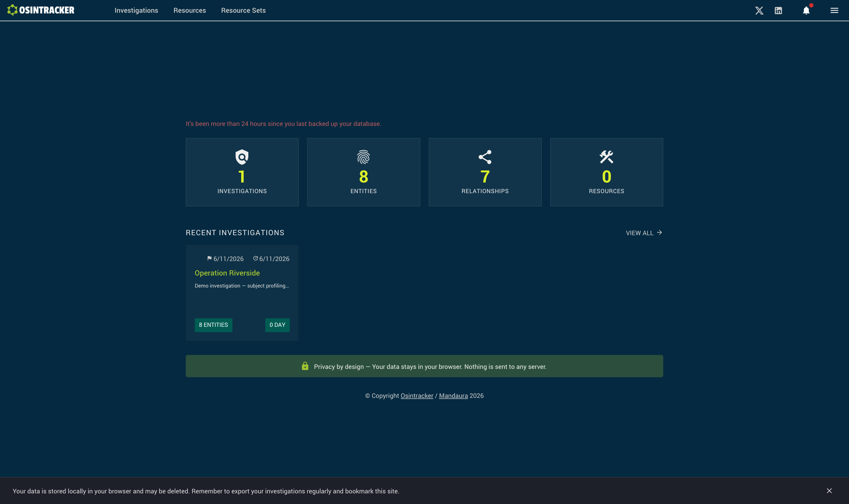Dismiss the local storage notice

829,491
